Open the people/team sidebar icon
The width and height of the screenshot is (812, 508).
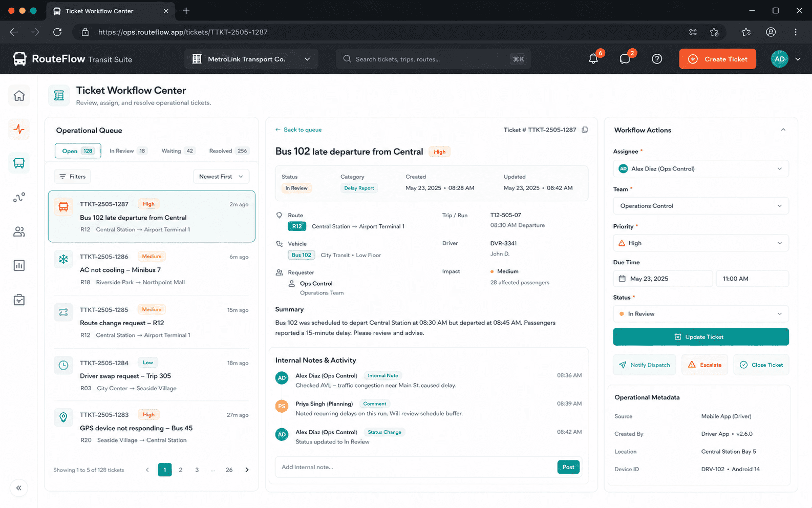click(19, 232)
